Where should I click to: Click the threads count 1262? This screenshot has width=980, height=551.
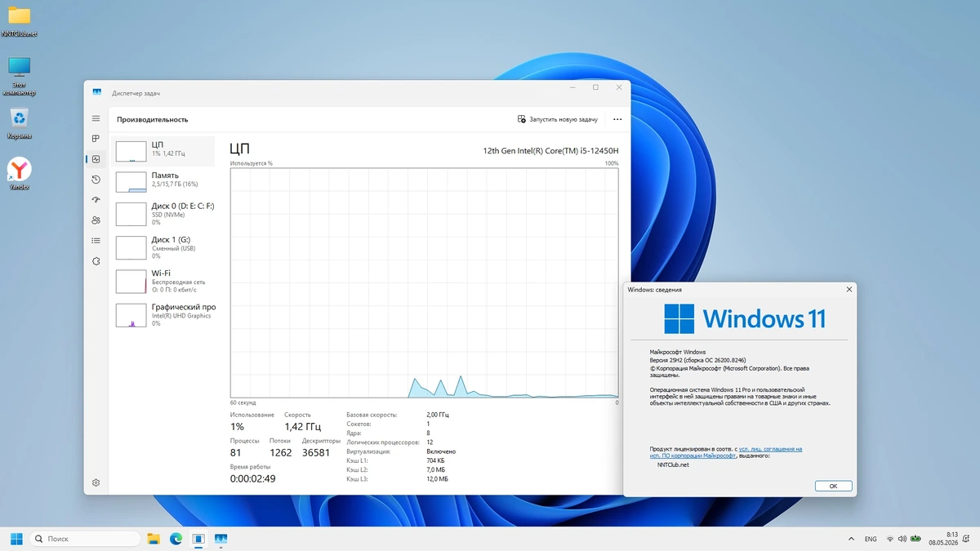[280, 452]
